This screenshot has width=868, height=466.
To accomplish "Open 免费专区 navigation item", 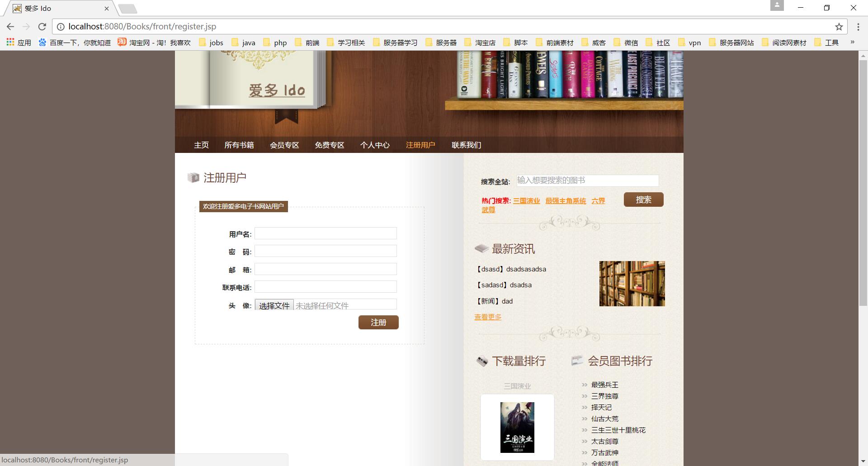I will [330, 145].
